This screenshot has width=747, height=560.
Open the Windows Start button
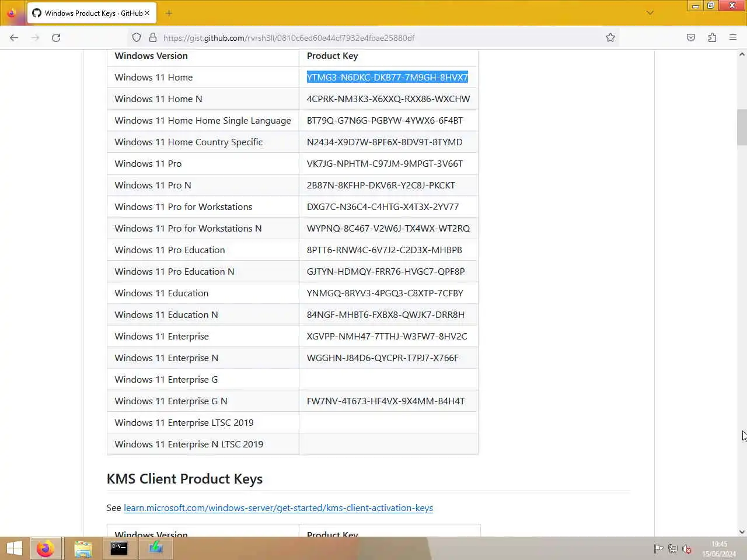[x=15, y=548]
